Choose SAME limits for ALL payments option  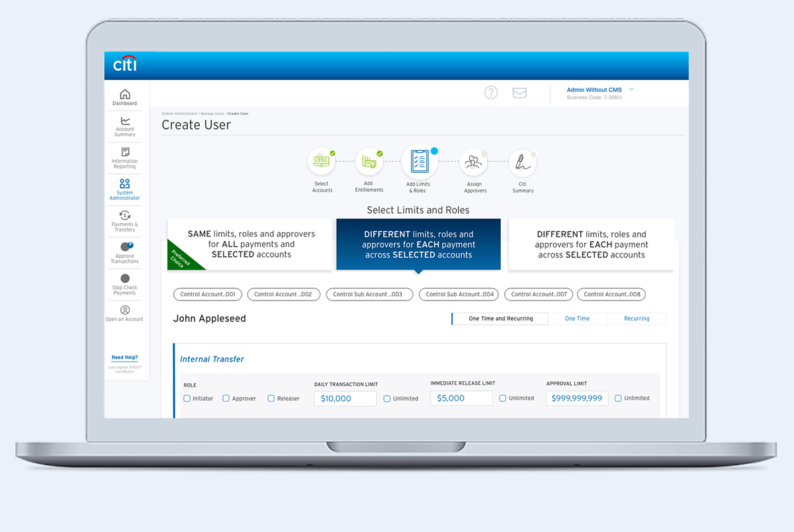[249, 244]
